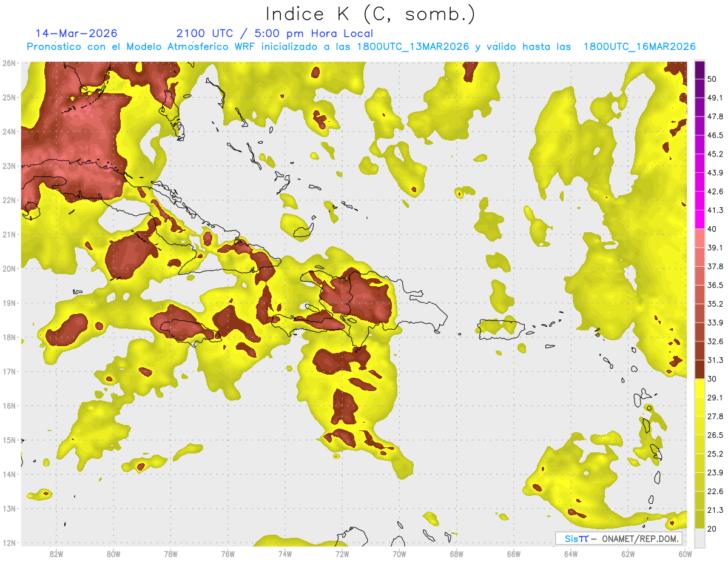The height and width of the screenshot is (562, 728).
Task: Click the bright yellow segment between 29.1 and 30
Action: (x=699, y=388)
